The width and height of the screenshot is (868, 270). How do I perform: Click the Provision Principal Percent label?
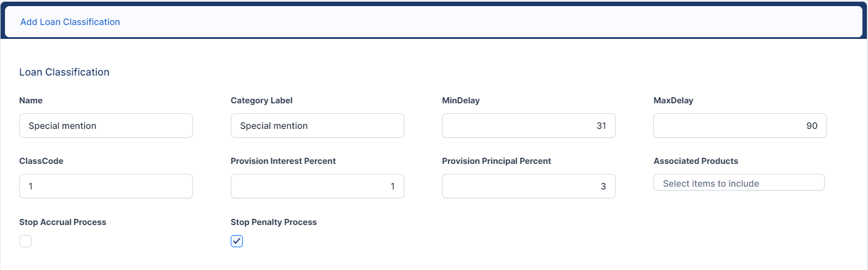496,161
